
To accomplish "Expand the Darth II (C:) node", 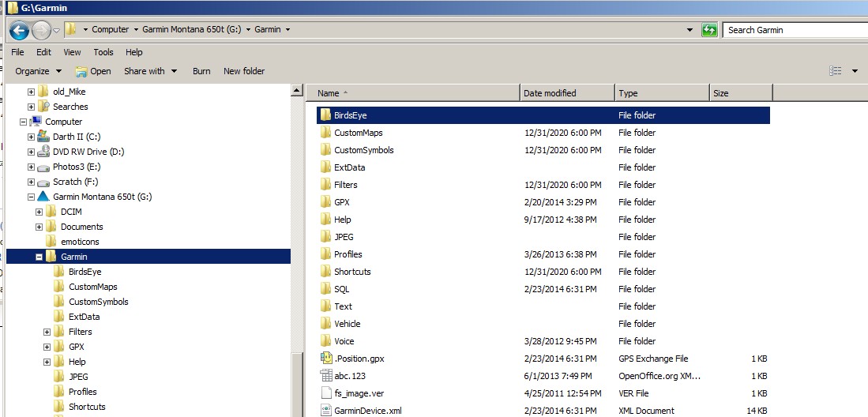I will click(31, 137).
